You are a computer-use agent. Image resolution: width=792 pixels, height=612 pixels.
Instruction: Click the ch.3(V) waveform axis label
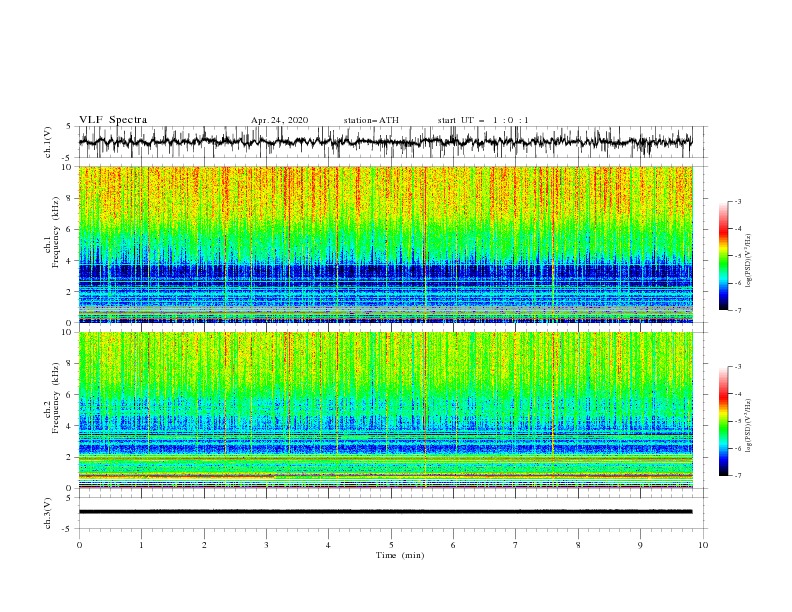click(48, 513)
